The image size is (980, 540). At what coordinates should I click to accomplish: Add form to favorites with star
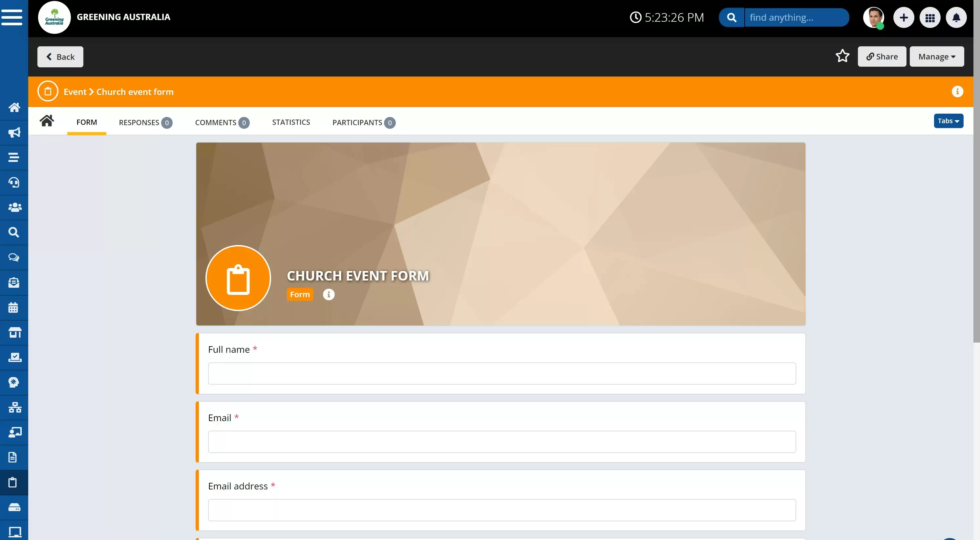click(842, 56)
